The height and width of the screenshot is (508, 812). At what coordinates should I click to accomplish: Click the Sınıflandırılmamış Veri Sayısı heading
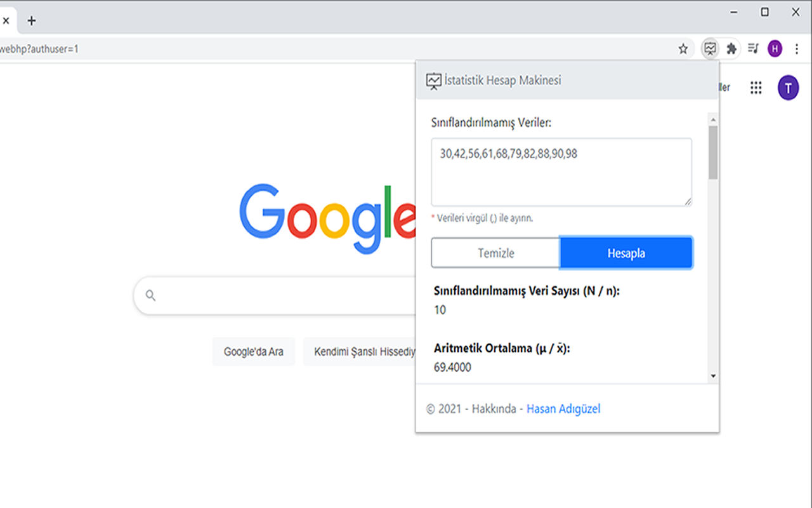(x=527, y=291)
